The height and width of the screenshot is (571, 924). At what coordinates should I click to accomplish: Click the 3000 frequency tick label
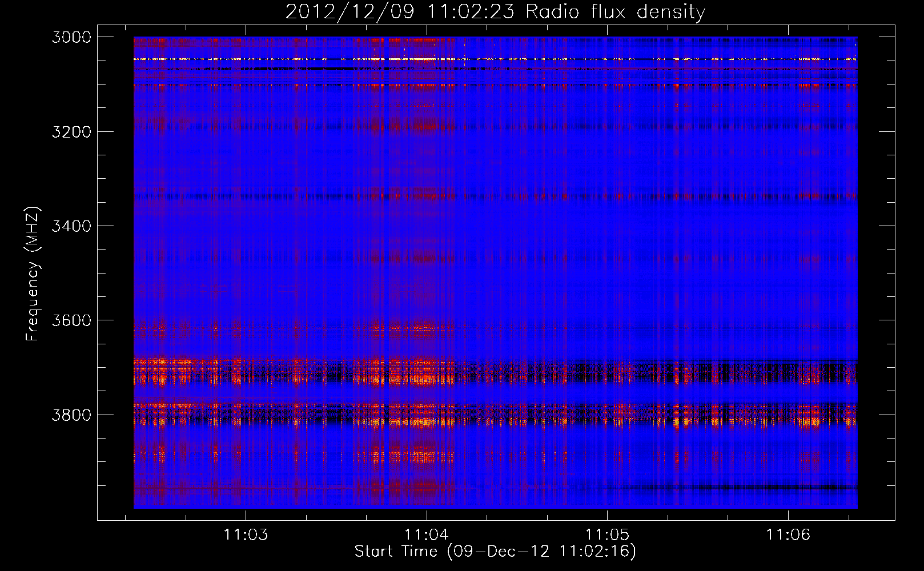click(71, 37)
